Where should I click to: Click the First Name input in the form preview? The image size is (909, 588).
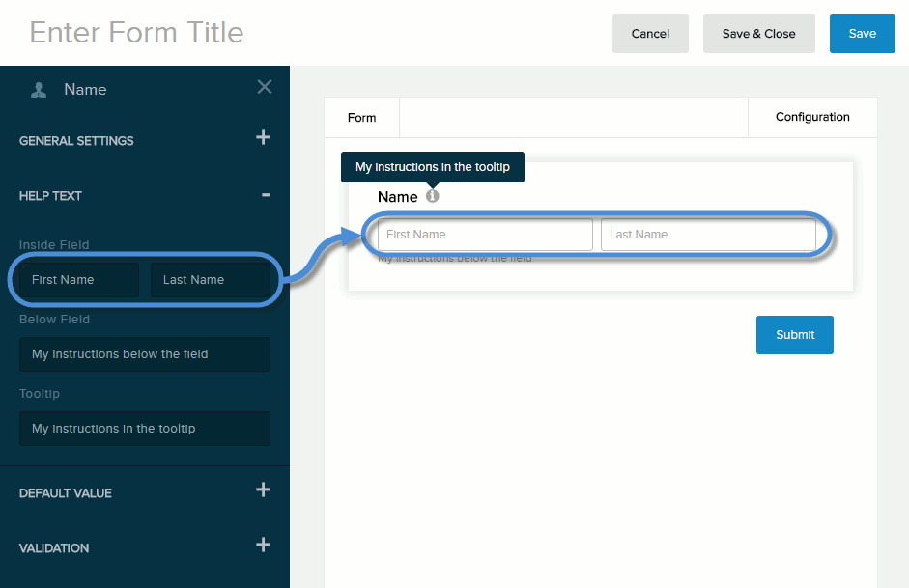coord(485,235)
